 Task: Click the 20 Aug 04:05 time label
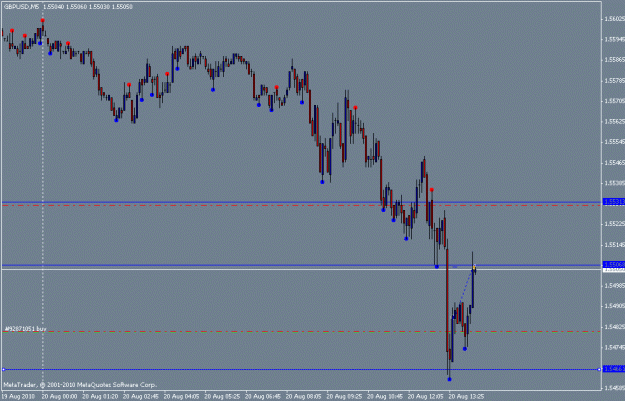point(181,397)
